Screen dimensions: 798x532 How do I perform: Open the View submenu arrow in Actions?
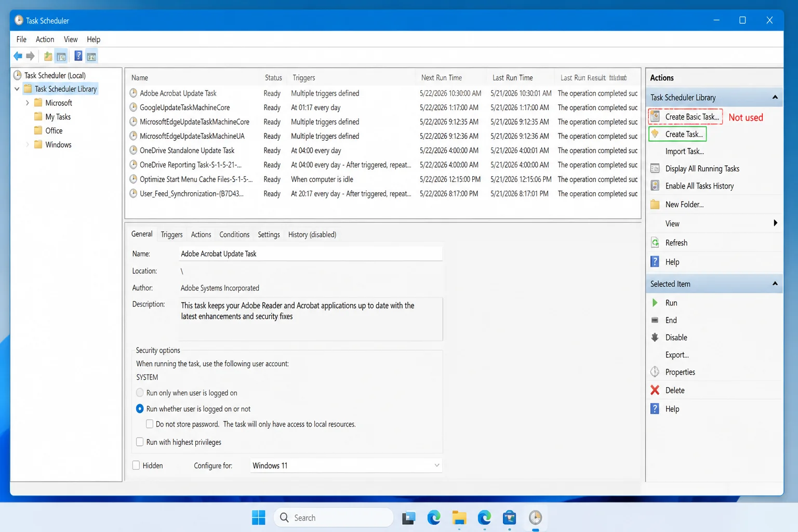[775, 223]
